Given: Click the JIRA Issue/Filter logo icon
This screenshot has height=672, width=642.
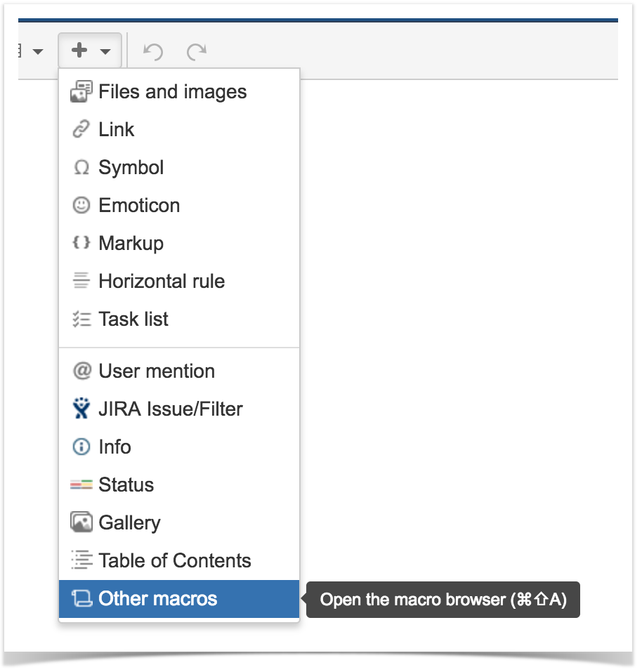Looking at the screenshot, I should tap(81, 409).
